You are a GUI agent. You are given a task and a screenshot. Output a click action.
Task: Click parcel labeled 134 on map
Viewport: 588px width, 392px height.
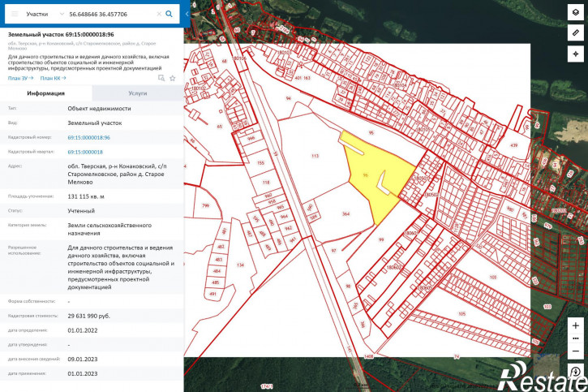[x=240, y=265]
